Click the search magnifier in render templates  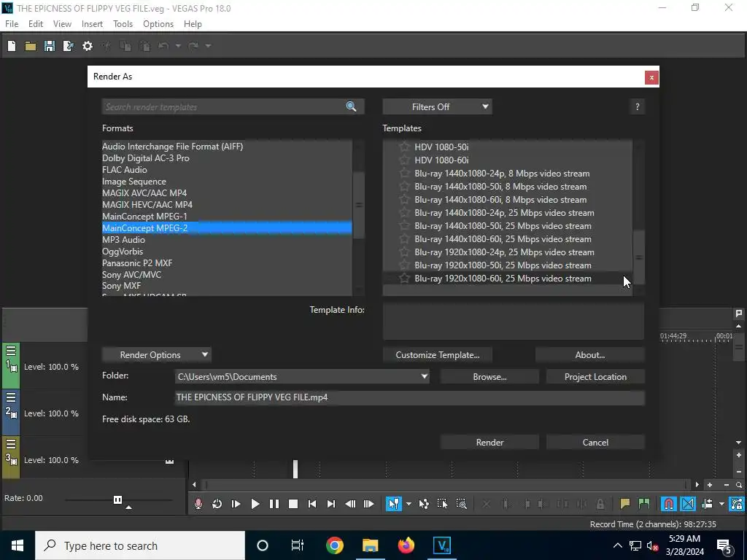tap(351, 106)
